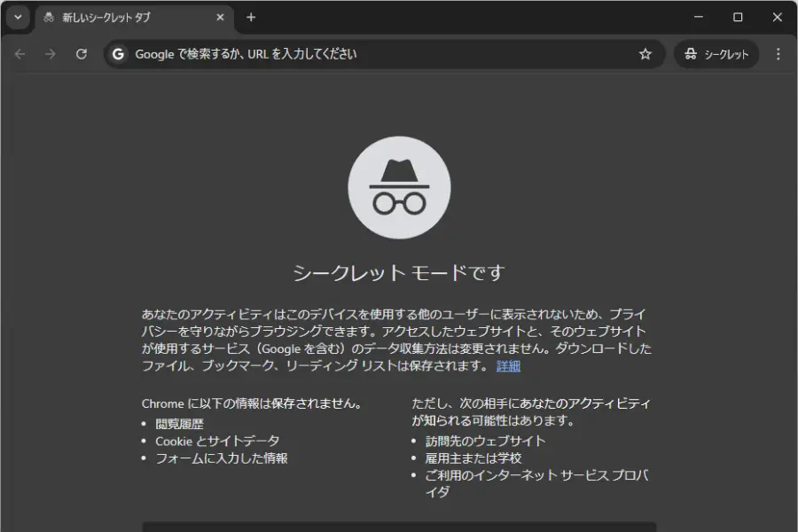
Task: Close the current incognito tab
Action: [220, 17]
